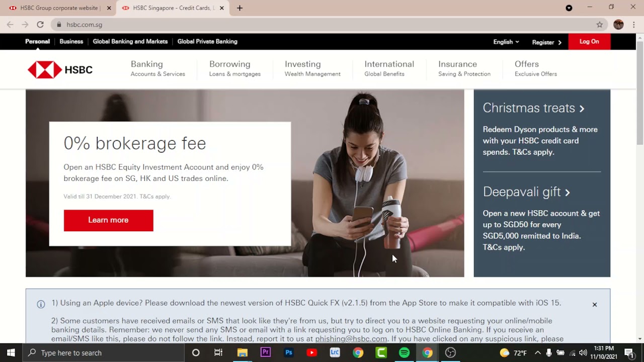This screenshot has width=644, height=362.
Task: Close the HSBC Group corporate website tab
Action: [x=109, y=8]
